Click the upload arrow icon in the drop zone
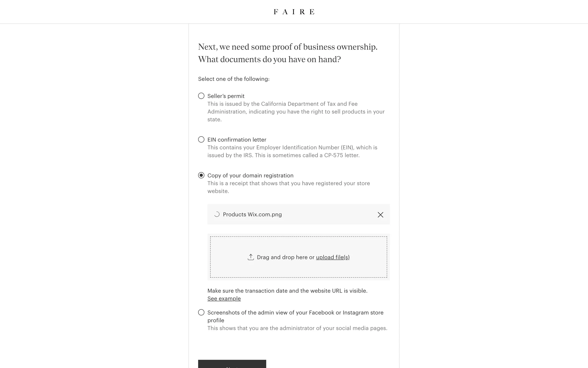588x368 pixels. (251, 257)
